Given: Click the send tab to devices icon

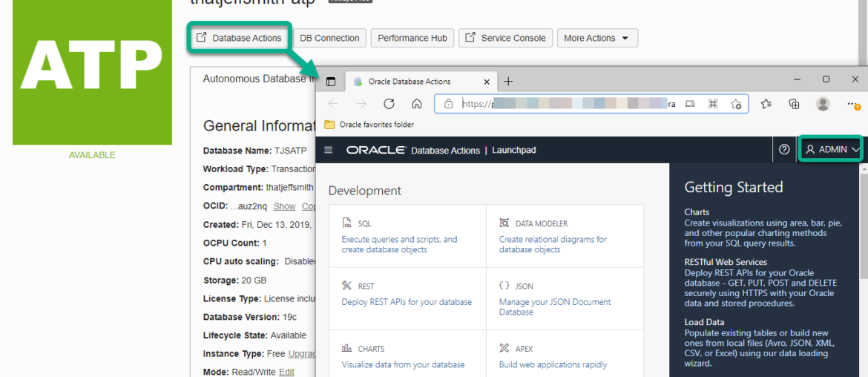Looking at the screenshot, I should tap(690, 103).
